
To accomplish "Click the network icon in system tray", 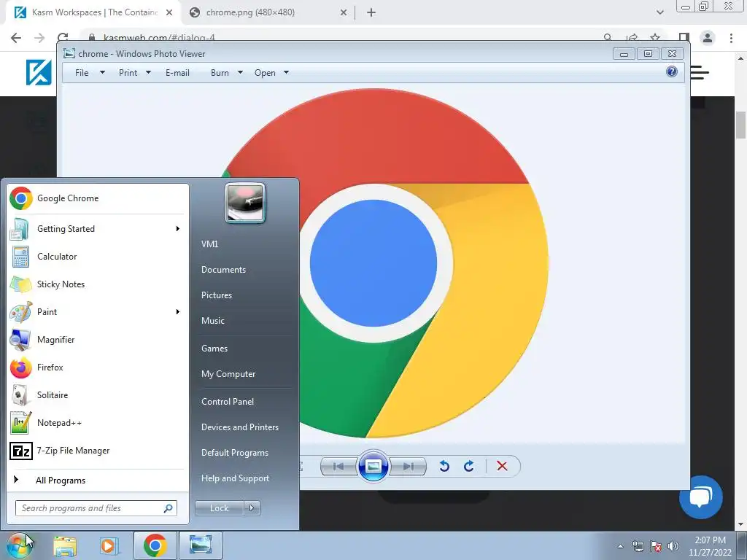I will pyautogui.click(x=638, y=546).
